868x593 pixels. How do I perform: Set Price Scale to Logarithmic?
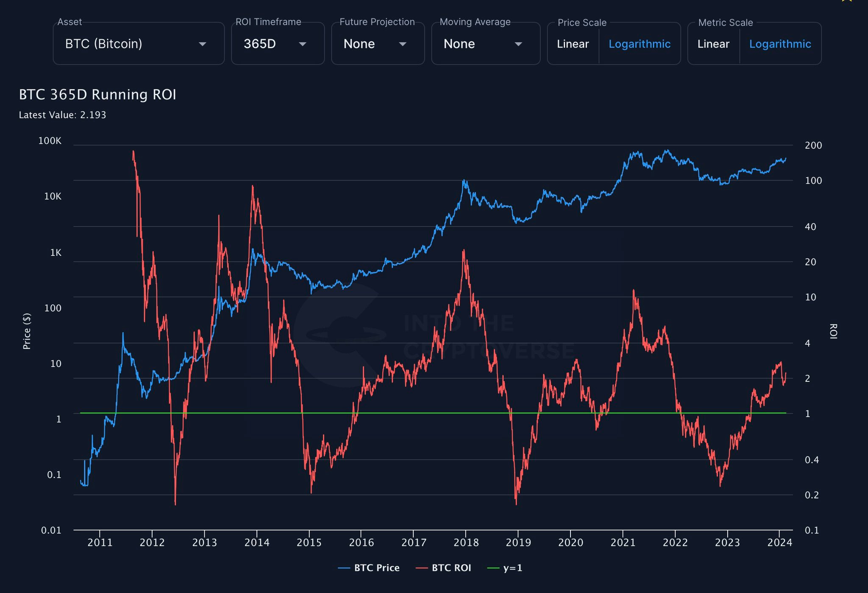639,44
